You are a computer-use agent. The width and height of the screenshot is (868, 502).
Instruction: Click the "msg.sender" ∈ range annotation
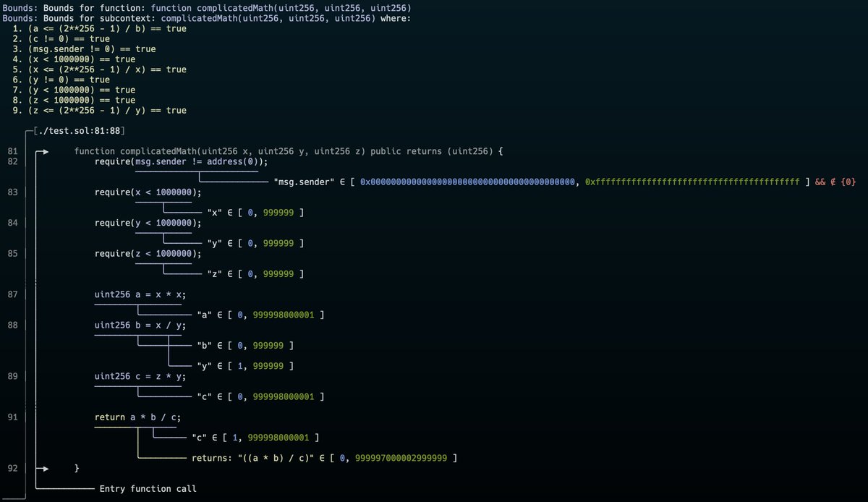pyautogui.click(x=565, y=182)
